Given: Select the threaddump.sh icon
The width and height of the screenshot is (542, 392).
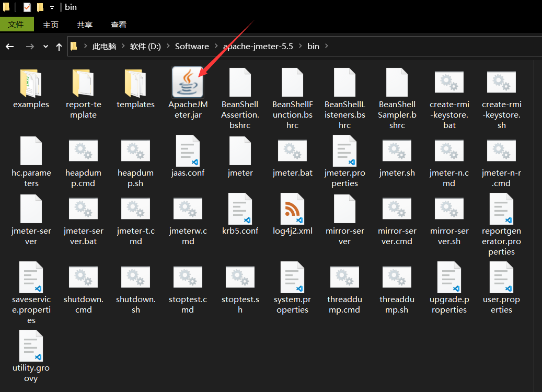Looking at the screenshot, I should [x=397, y=277].
